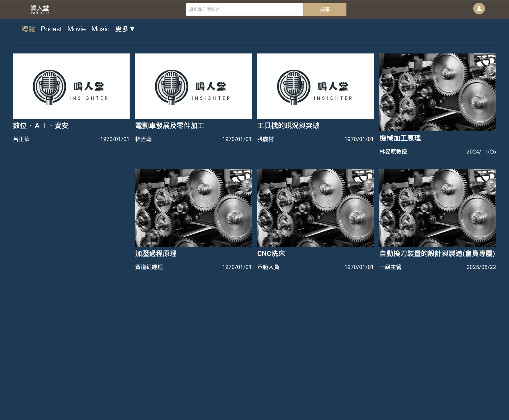Open the 數位、AI、資安 thumbnail

point(71,86)
